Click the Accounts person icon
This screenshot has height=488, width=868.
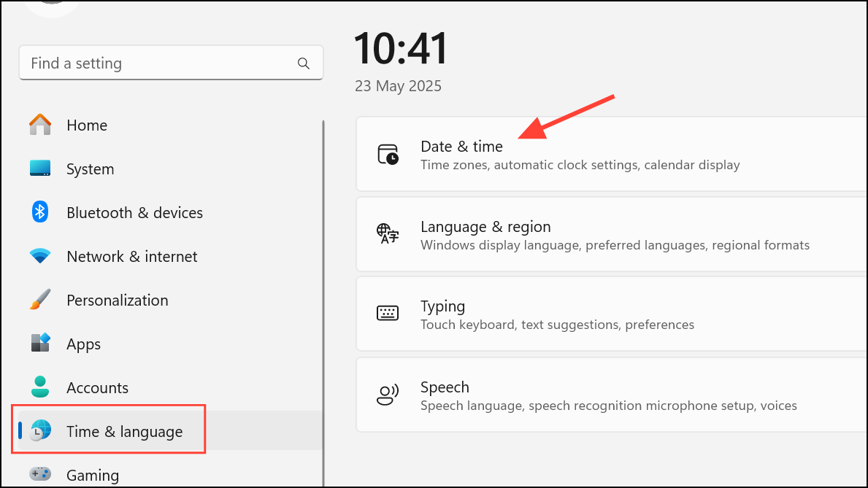tap(40, 387)
